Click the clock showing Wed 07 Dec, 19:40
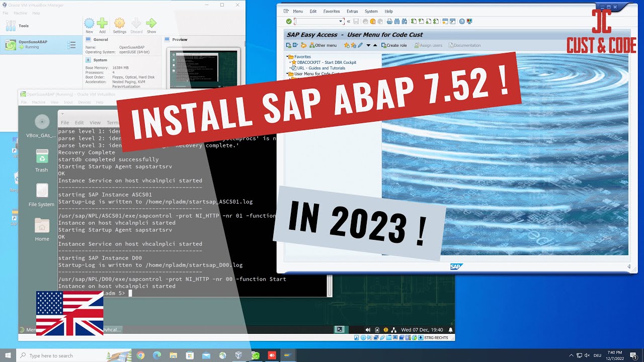644x362 pixels. coord(422,330)
